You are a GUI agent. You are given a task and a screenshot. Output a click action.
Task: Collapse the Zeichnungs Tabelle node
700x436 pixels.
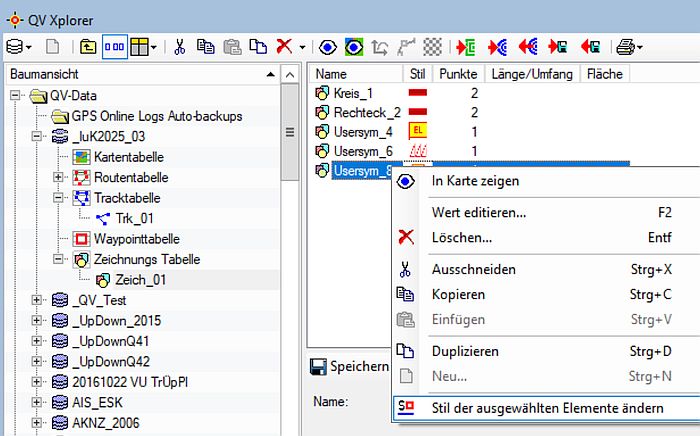pos(58,259)
